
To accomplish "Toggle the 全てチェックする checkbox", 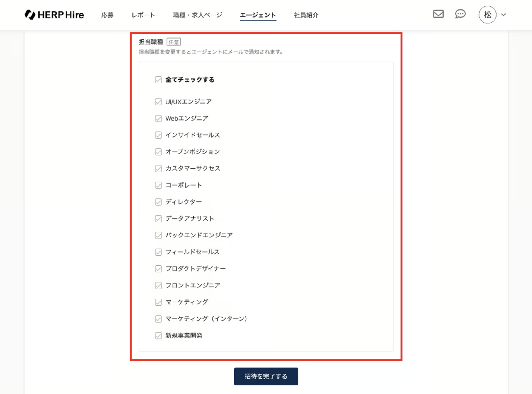I will (x=158, y=80).
